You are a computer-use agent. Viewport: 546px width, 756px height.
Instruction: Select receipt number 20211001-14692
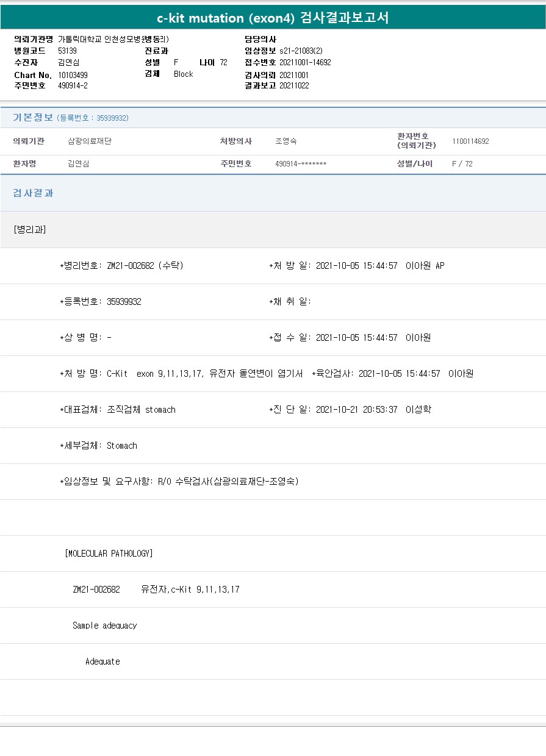point(305,63)
